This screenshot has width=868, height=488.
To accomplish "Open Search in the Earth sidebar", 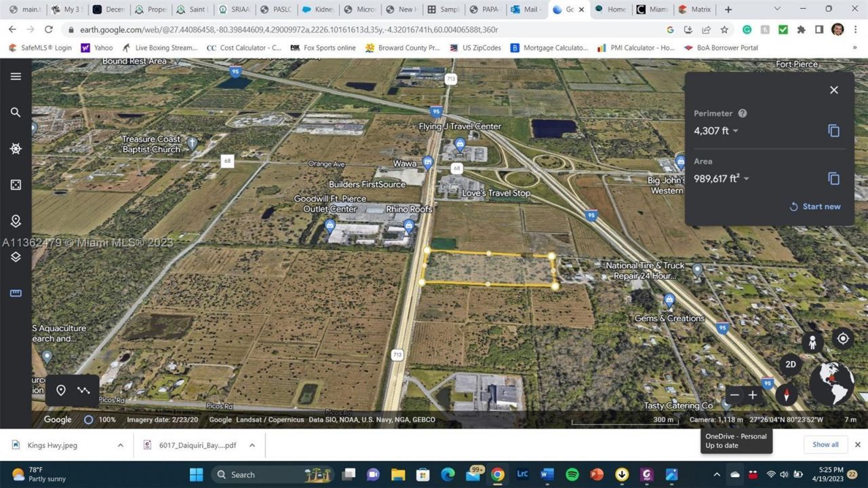I will 16,112.
